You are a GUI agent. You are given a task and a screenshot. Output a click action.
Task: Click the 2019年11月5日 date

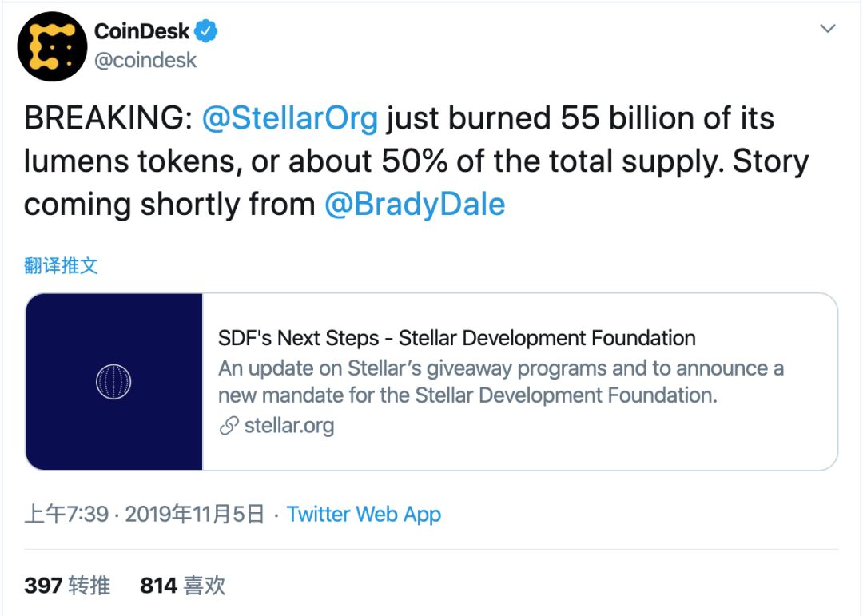(194, 514)
